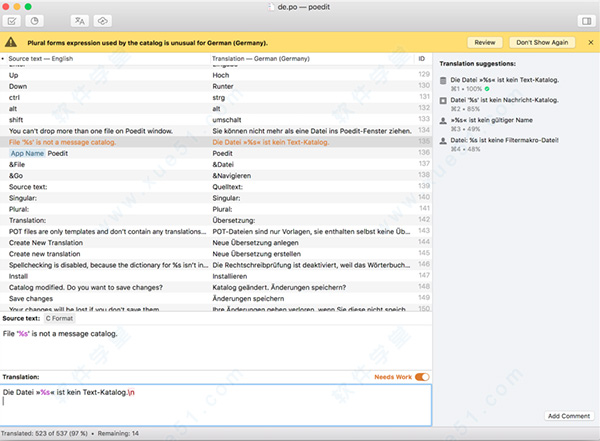Select the 'Singular:' source row
Viewport: 600px width, 441px height.
coord(216,198)
